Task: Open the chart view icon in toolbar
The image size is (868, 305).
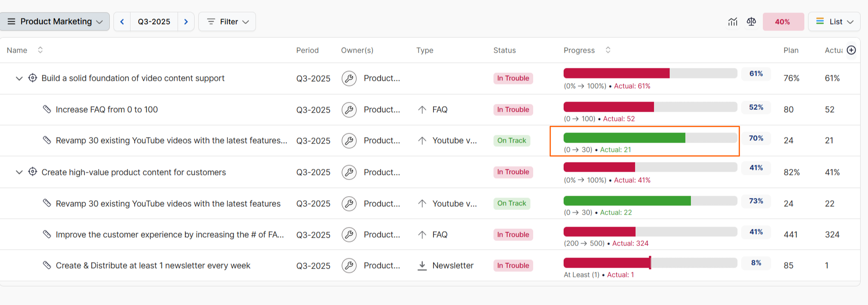Action: pos(732,22)
